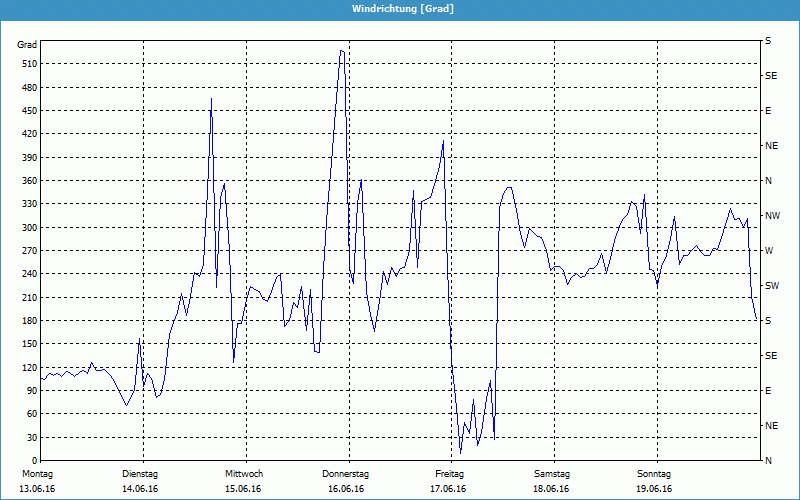The image size is (800, 500).
Task: Click the highest peak of the blue line
Action: click(342, 50)
